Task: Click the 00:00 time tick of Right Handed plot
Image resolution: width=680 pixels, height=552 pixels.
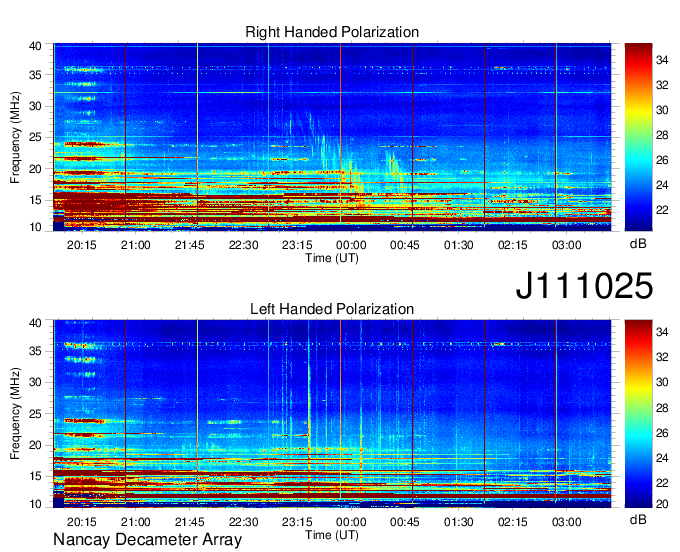Action: [351, 245]
